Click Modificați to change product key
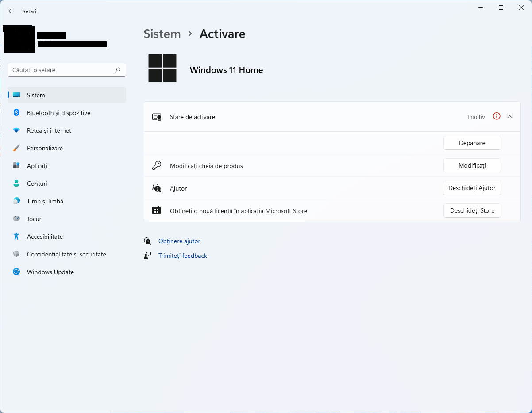The width and height of the screenshot is (532, 413). coord(472,165)
